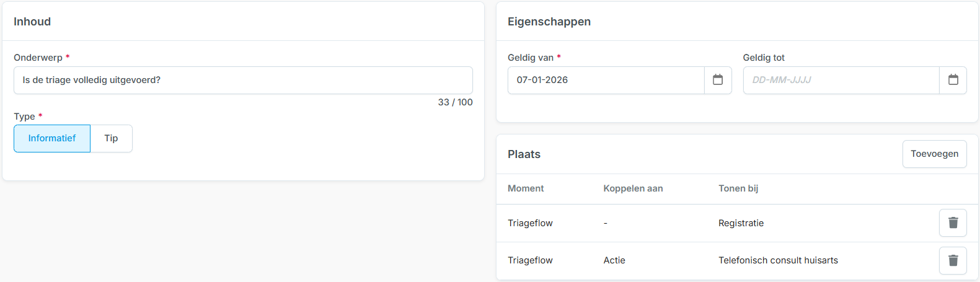The height and width of the screenshot is (282, 980).
Task: Click the Geldig van date field
Action: tap(606, 80)
